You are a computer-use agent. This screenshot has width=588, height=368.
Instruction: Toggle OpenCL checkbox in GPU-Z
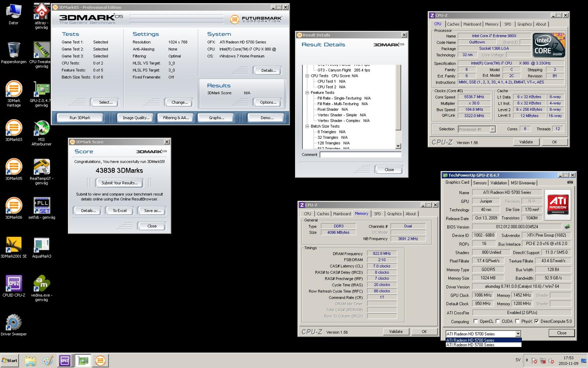click(476, 321)
